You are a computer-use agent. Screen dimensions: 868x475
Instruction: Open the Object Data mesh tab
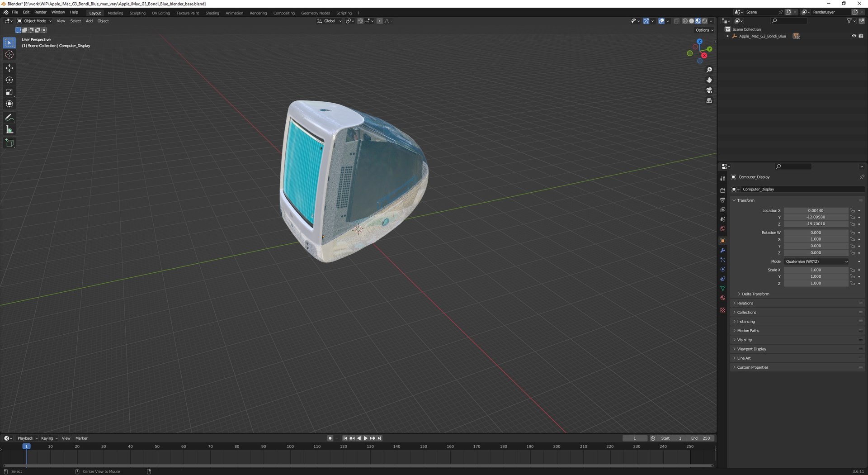click(722, 288)
